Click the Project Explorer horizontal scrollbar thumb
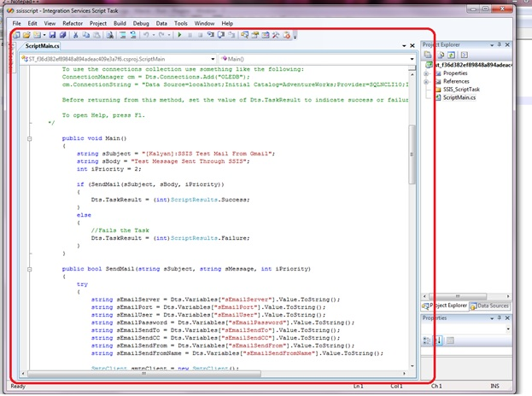The width and height of the screenshot is (532, 396). pyautogui.click(x=458, y=296)
